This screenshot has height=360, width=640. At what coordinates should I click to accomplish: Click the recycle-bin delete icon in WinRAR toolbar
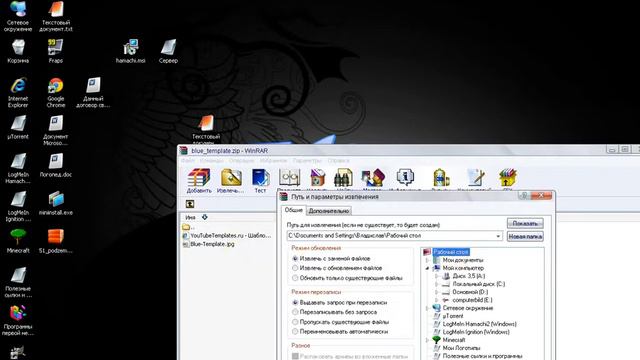[x=317, y=179]
